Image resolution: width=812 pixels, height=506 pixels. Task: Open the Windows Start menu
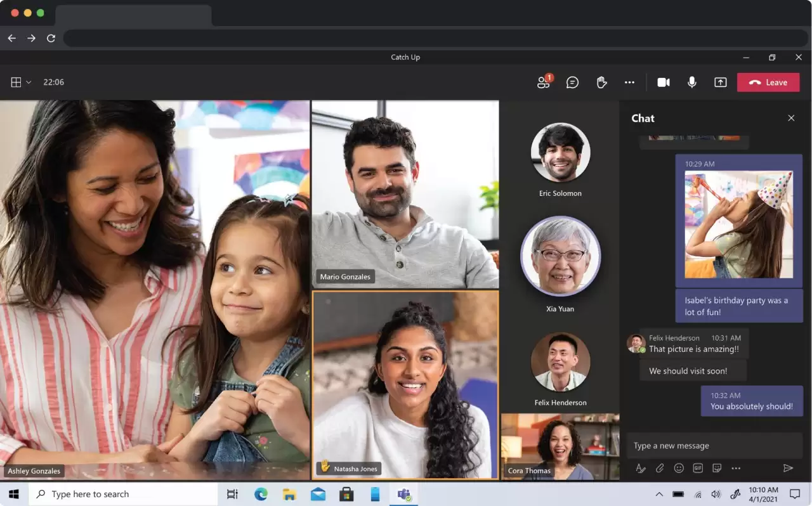[13, 493]
